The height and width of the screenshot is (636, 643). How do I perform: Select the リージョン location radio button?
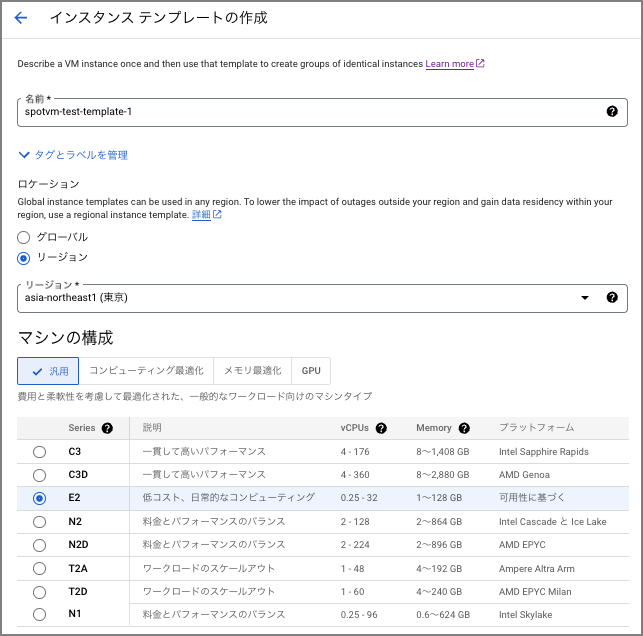pos(24,257)
